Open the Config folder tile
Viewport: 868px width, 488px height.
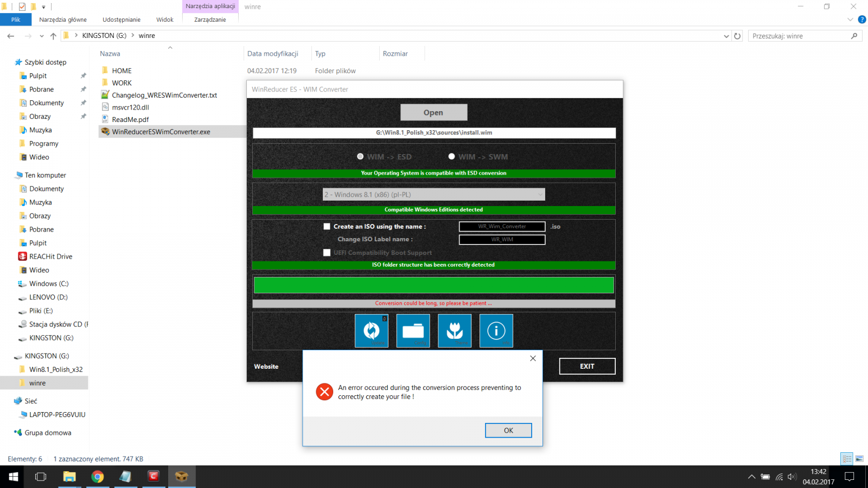(x=413, y=331)
